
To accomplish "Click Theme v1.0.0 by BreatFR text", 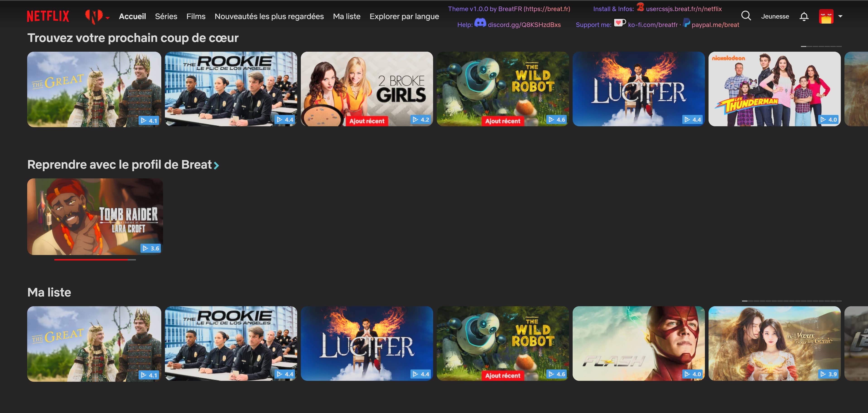I will point(509,9).
